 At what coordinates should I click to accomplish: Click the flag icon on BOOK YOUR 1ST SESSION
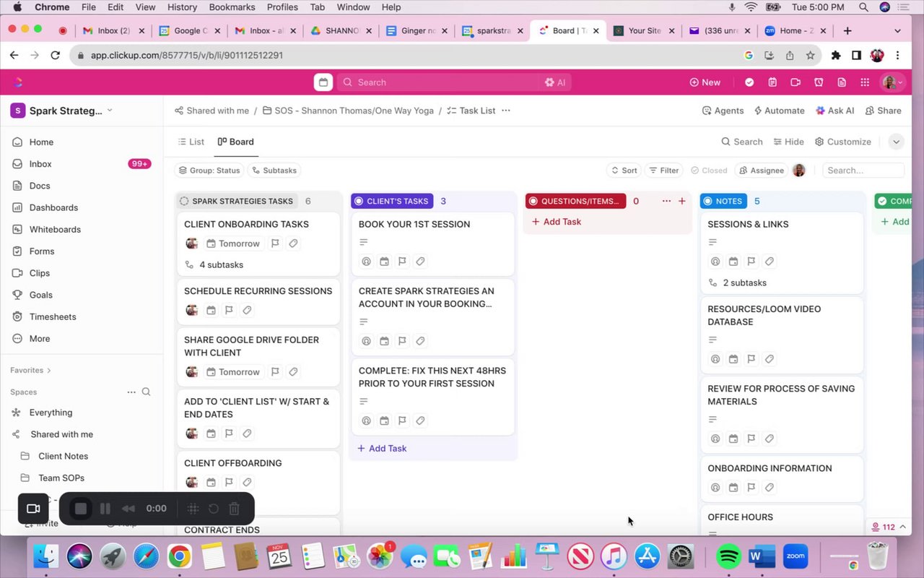[402, 262]
